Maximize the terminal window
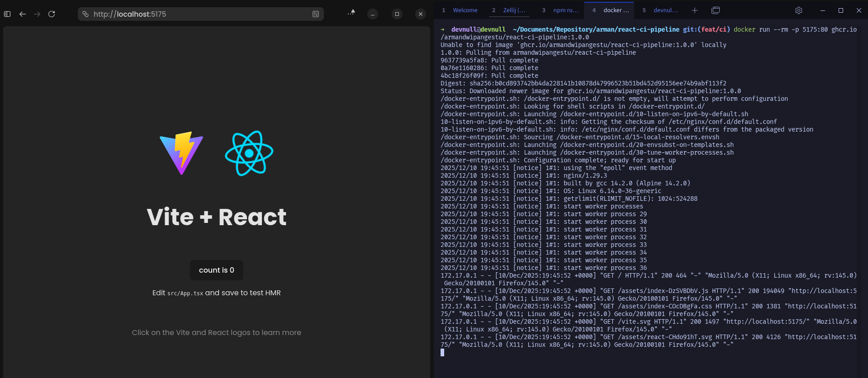This screenshot has height=378, width=868. (841, 10)
